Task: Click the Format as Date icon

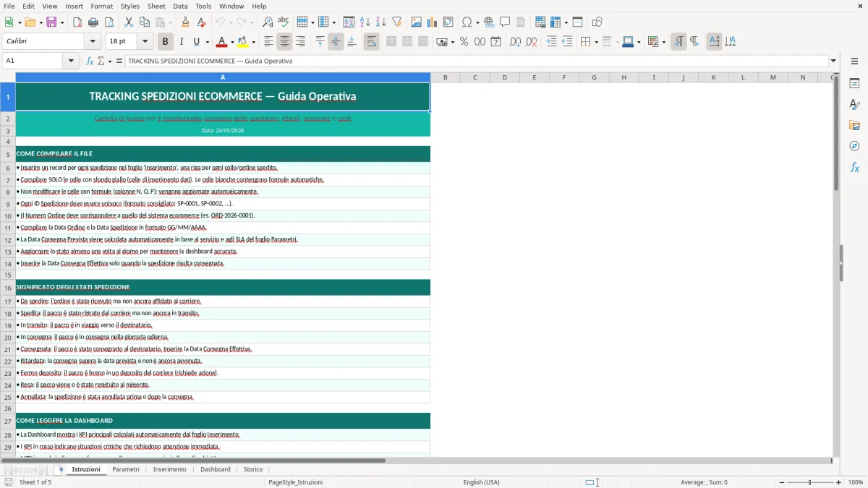Action: click(x=495, y=42)
